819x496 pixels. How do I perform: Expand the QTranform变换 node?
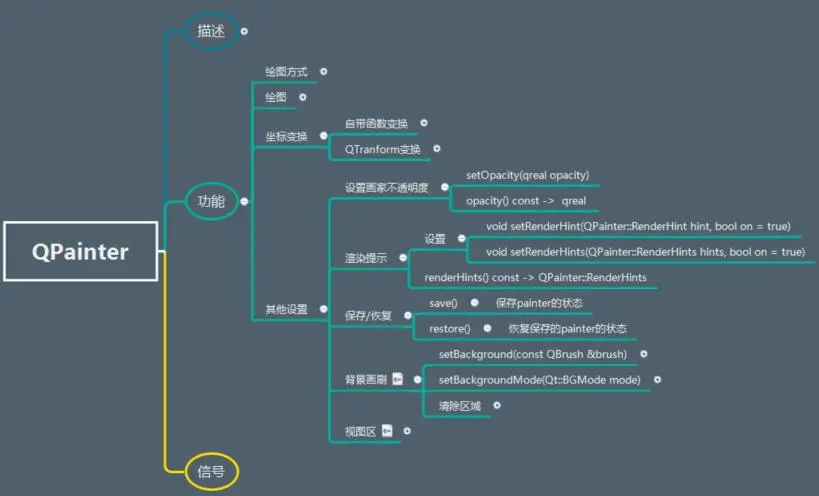[436, 149]
